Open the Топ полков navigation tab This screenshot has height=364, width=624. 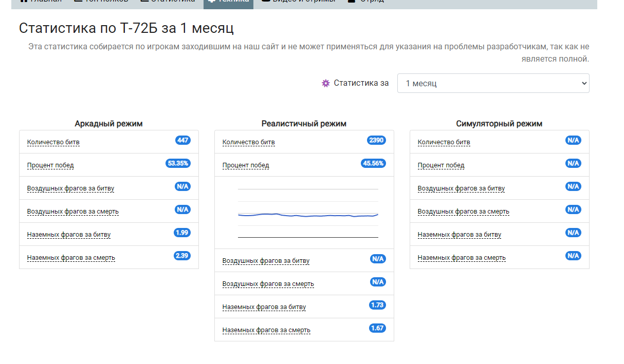101,2
